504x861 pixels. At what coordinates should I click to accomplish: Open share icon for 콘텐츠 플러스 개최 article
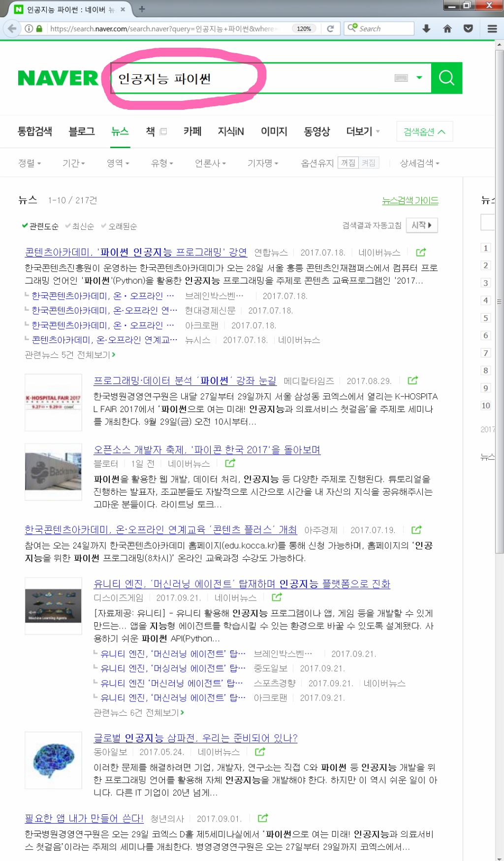pyautogui.click(x=416, y=529)
